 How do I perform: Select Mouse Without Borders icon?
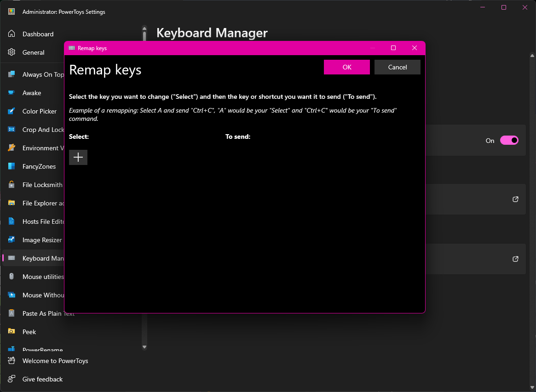12,295
